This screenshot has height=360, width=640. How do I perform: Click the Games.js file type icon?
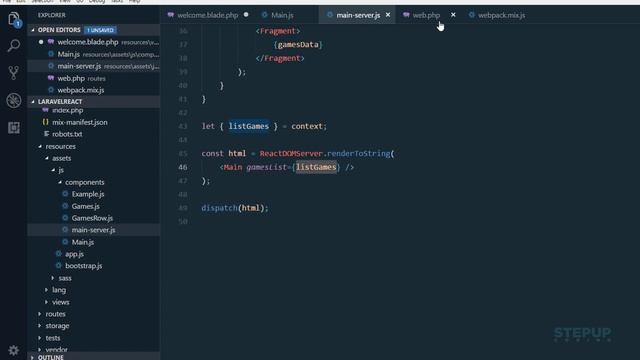[x=65, y=206]
